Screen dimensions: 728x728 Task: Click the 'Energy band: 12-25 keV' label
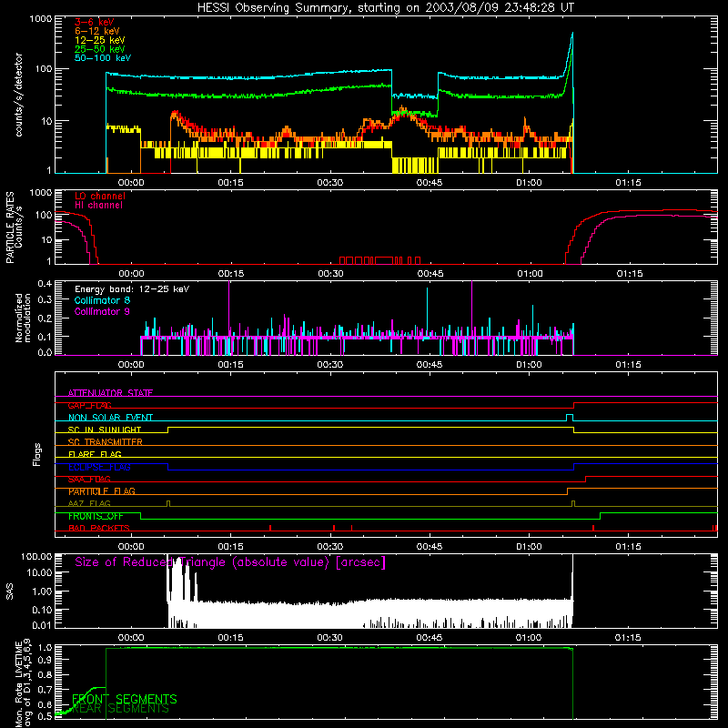click(132, 289)
